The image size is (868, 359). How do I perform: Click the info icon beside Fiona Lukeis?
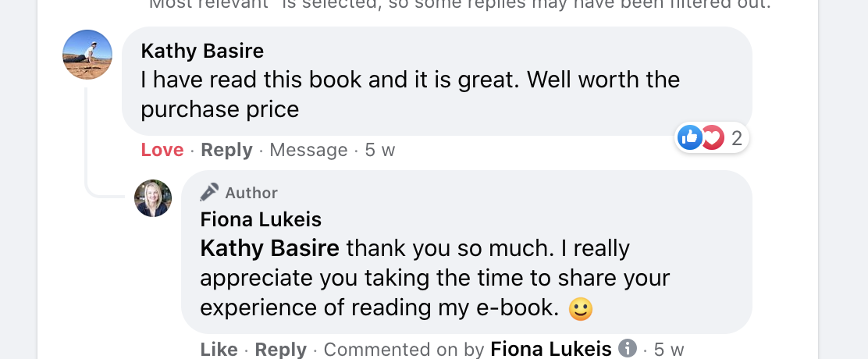point(627,348)
